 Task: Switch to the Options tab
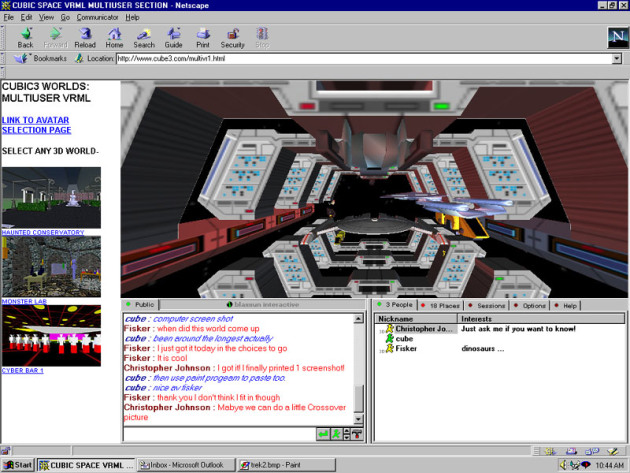coord(530,305)
